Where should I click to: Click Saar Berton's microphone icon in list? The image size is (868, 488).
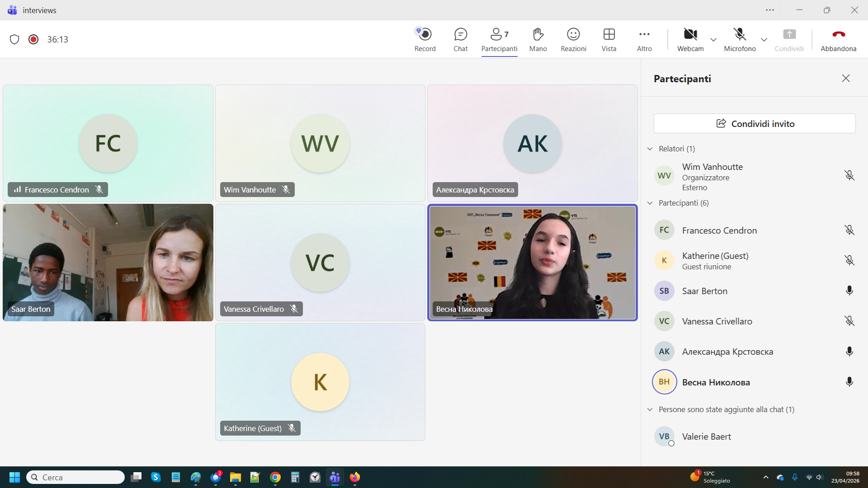[x=849, y=291]
